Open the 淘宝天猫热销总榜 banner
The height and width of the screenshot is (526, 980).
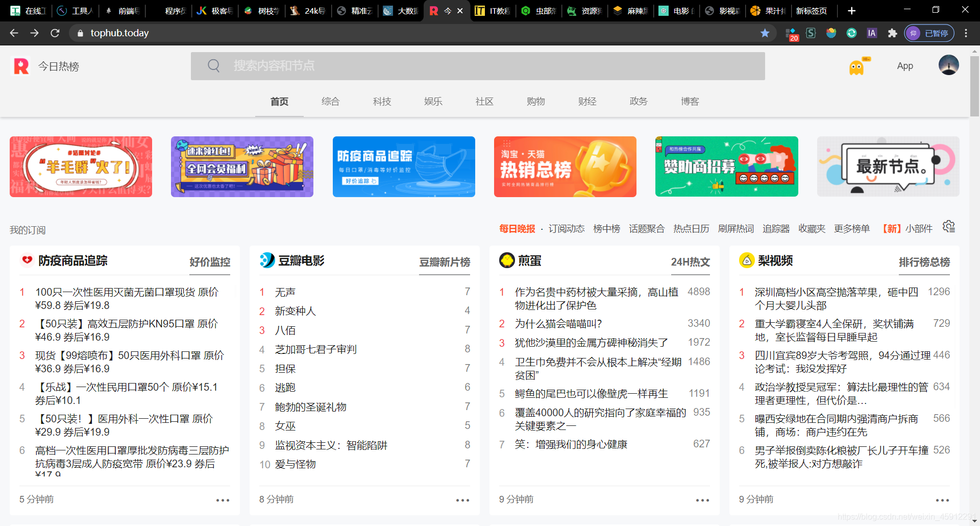(x=565, y=166)
